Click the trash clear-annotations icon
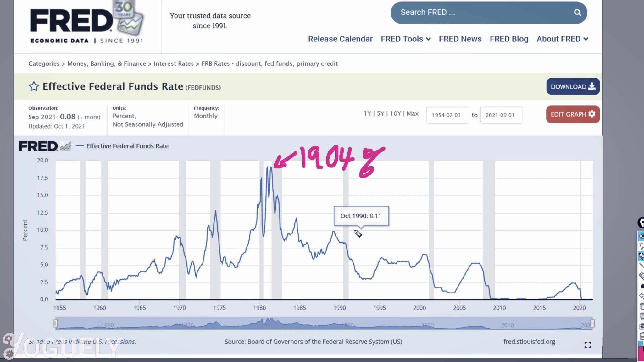The height and width of the screenshot is (362, 644). 642,306
